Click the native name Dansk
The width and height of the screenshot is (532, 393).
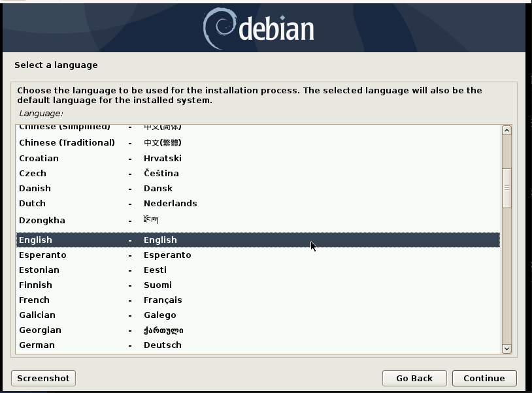coord(158,188)
